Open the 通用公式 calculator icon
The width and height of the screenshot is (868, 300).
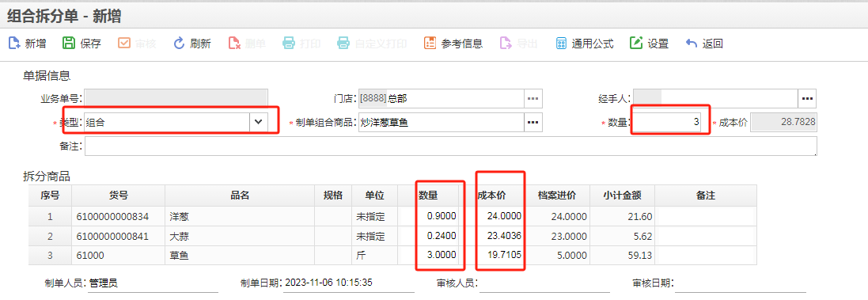[x=561, y=44]
